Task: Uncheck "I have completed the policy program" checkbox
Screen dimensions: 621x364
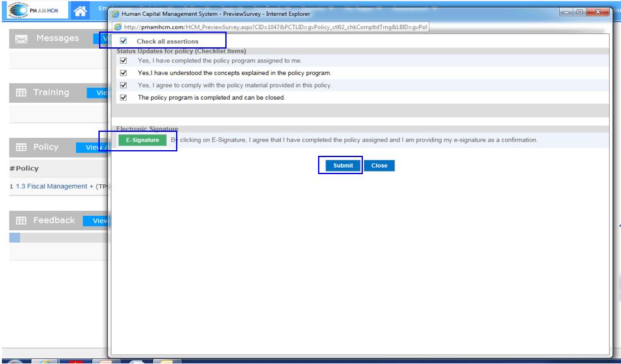Action: point(124,61)
